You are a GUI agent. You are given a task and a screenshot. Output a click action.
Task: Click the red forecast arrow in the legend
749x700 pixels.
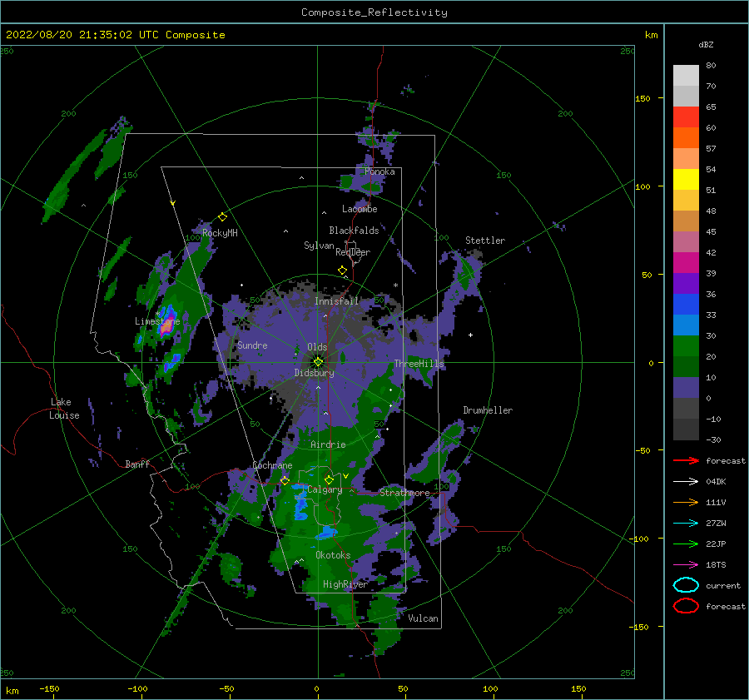coord(686,460)
